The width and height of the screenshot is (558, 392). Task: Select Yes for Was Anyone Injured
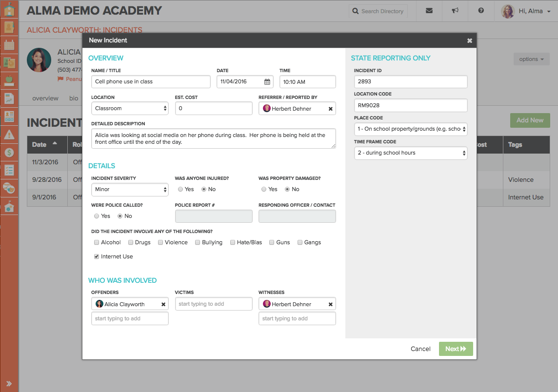click(180, 189)
